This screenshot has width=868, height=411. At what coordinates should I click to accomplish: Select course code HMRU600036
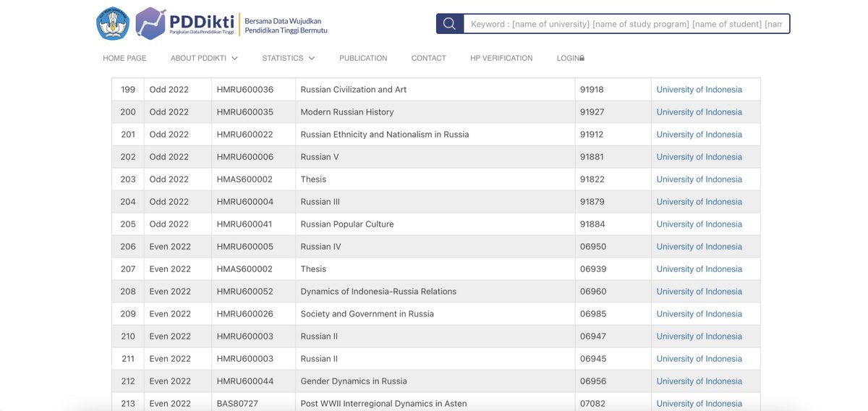245,90
